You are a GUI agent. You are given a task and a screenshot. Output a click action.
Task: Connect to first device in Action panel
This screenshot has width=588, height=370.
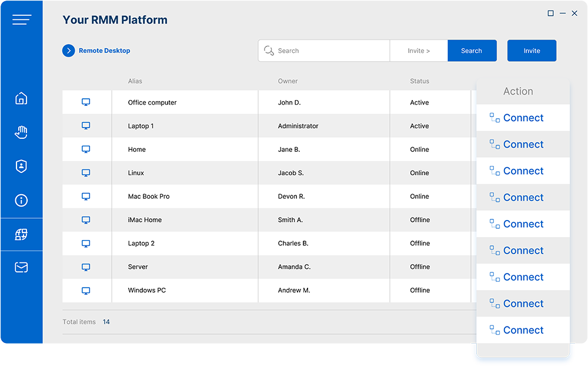(x=523, y=118)
